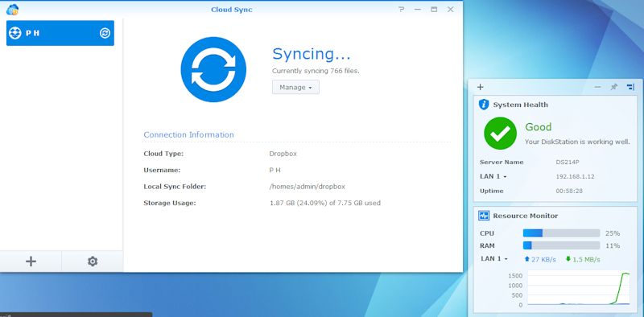The width and height of the screenshot is (644, 317).
Task: Click the network traffic graph
Action: point(579,289)
